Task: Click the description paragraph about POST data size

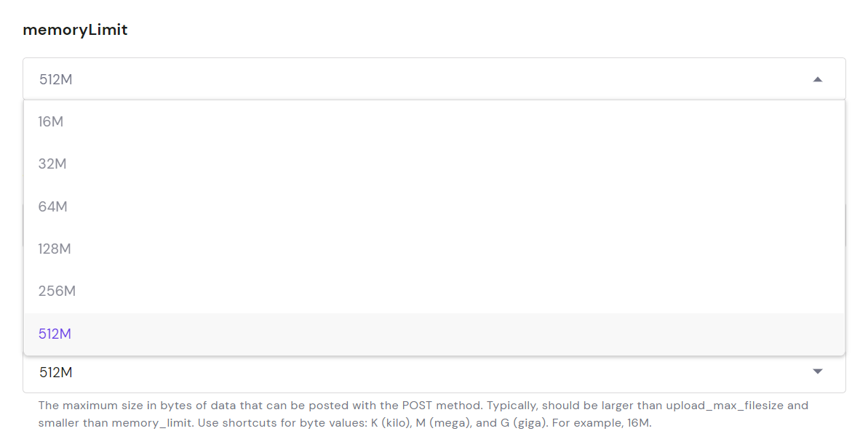Action: click(x=422, y=413)
